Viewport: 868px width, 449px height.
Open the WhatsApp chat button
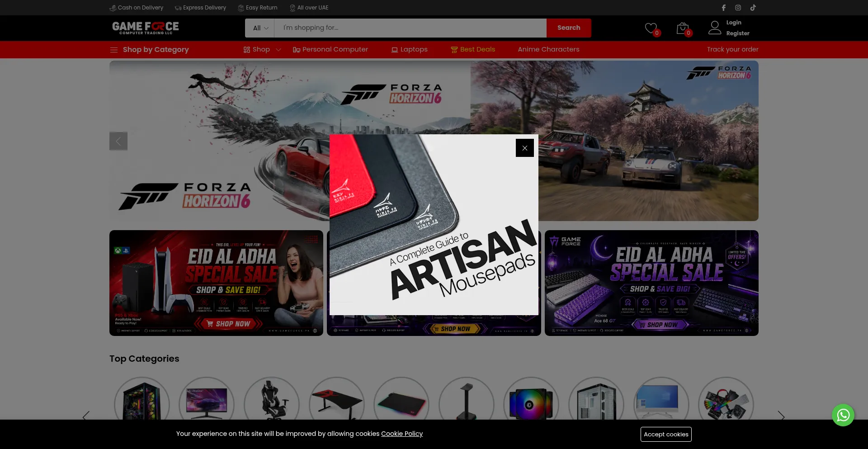[843, 415]
